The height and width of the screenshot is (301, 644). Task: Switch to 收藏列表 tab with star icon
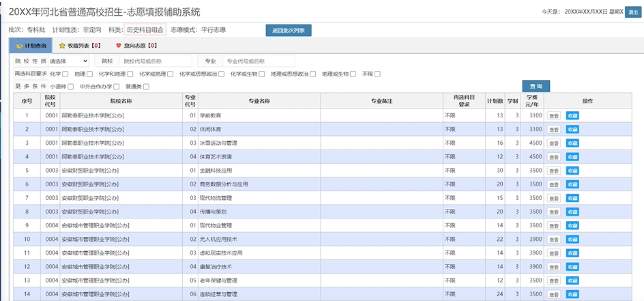tap(80, 45)
